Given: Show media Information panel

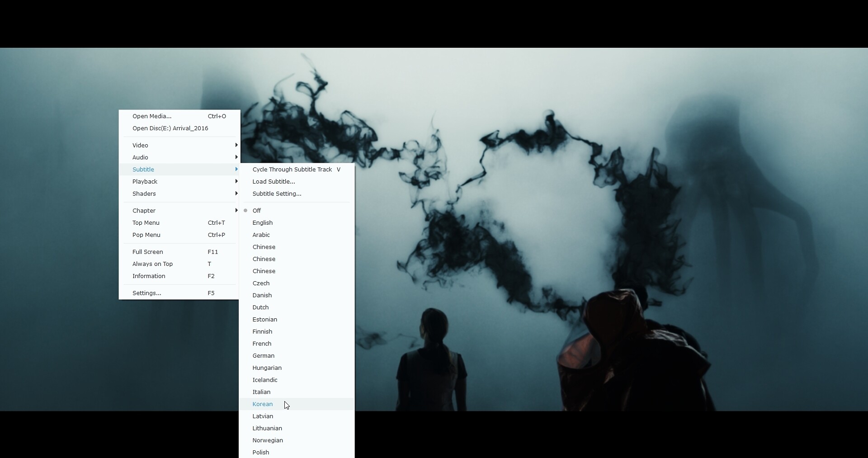Looking at the screenshot, I should (x=149, y=276).
